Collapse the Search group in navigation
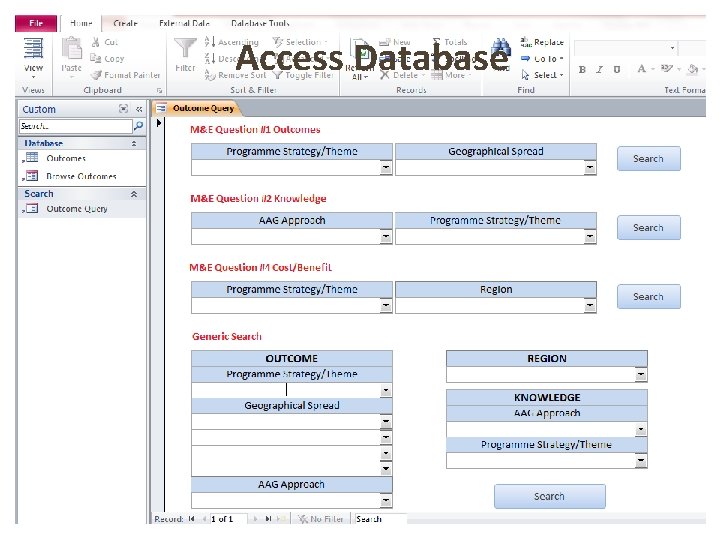Screen dimensions: 720x540 pos(134,194)
